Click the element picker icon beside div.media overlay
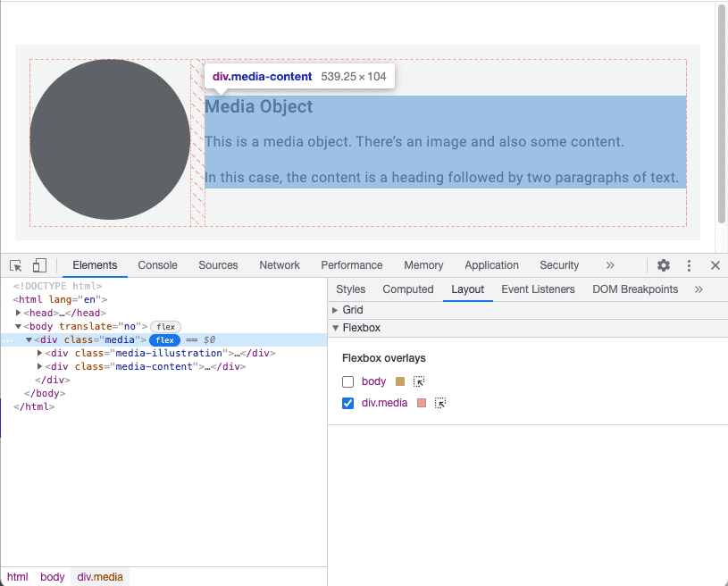This screenshot has height=586, width=728. coord(439,403)
